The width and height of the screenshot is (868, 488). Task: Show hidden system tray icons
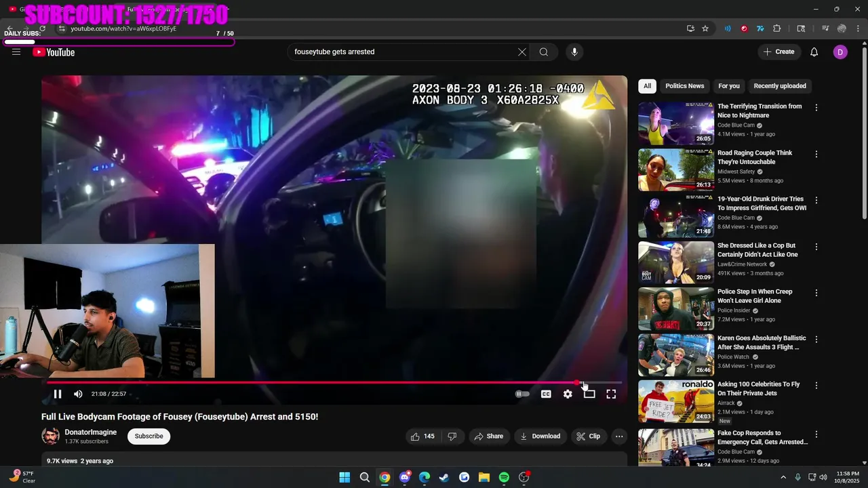783,477
